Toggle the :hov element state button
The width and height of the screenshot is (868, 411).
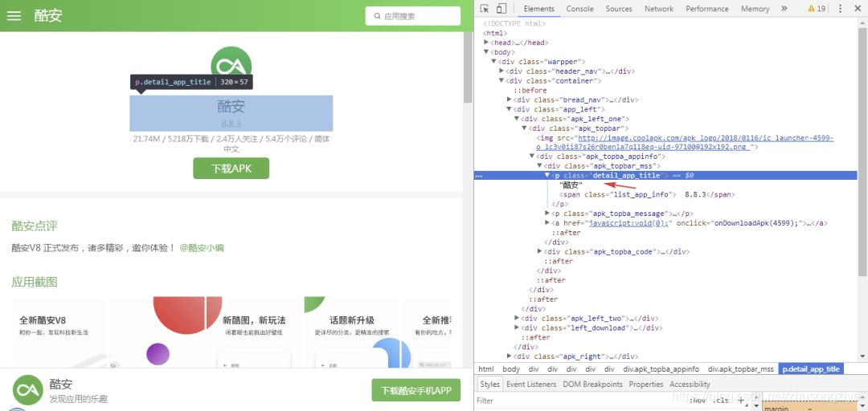point(698,401)
